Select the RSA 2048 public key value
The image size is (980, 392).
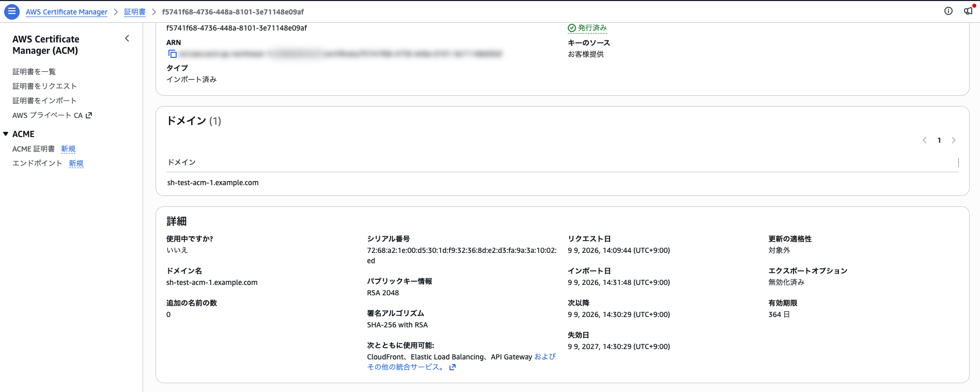pos(383,293)
